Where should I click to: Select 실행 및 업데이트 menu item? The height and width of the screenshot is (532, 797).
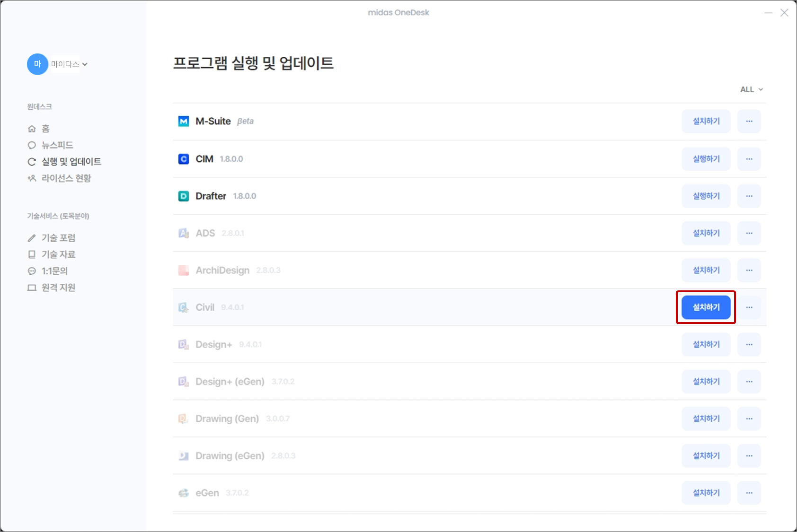point(64,162)
